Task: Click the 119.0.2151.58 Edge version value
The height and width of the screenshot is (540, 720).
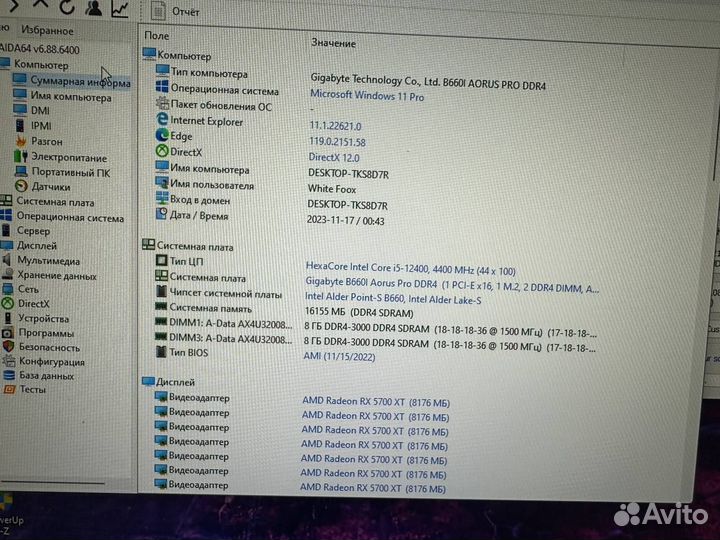Action: 338,142
